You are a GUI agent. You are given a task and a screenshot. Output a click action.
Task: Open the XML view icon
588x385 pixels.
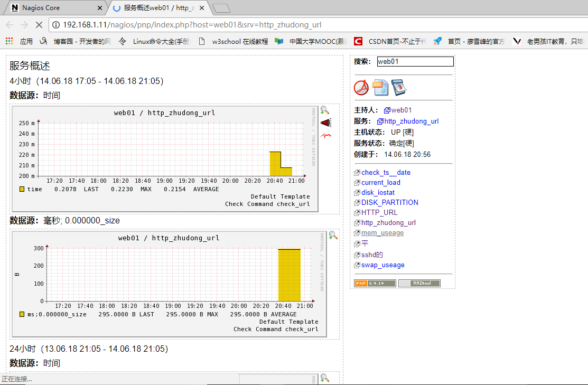point(380,87)
